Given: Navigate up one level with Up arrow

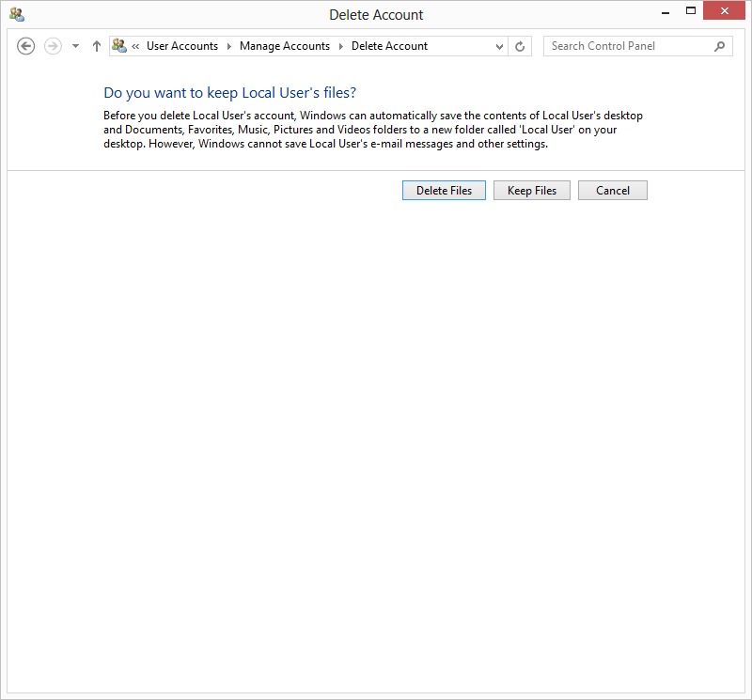Looking at the screenshot, I should [x=96, y=46].
